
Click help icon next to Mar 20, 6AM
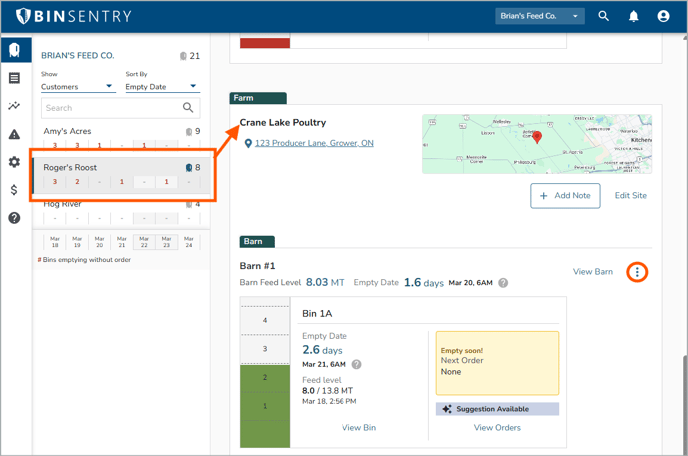click(x=503, y=283)
